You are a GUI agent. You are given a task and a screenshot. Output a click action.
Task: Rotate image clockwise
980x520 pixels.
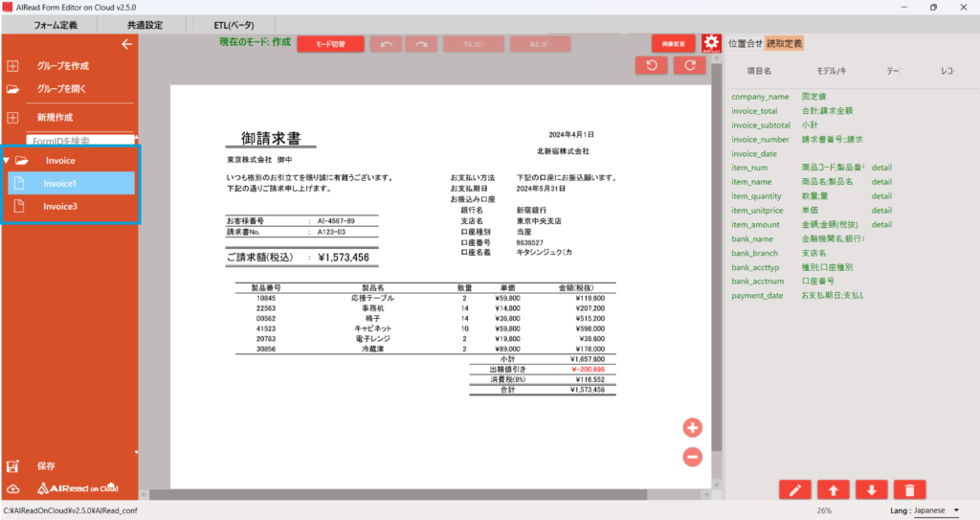689,65
